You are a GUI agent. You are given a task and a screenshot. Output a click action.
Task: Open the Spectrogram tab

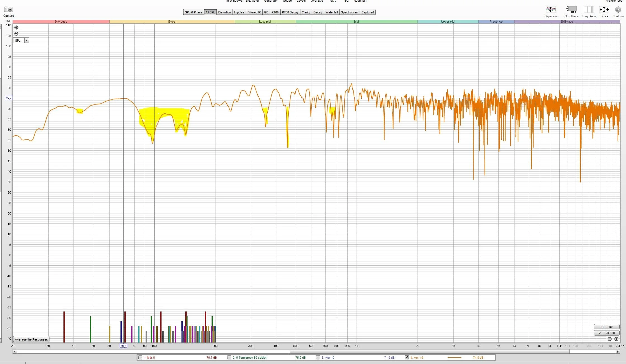tap(349, 12)
